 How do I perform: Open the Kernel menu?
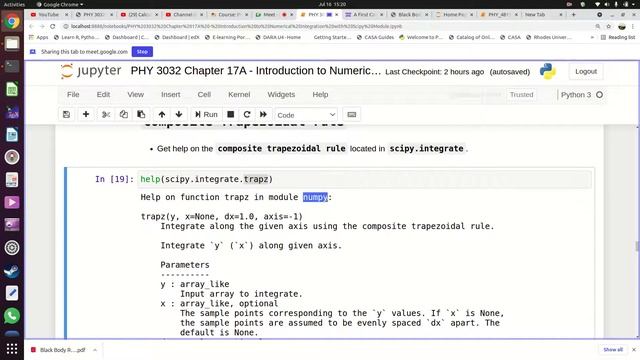click(239, 94)
